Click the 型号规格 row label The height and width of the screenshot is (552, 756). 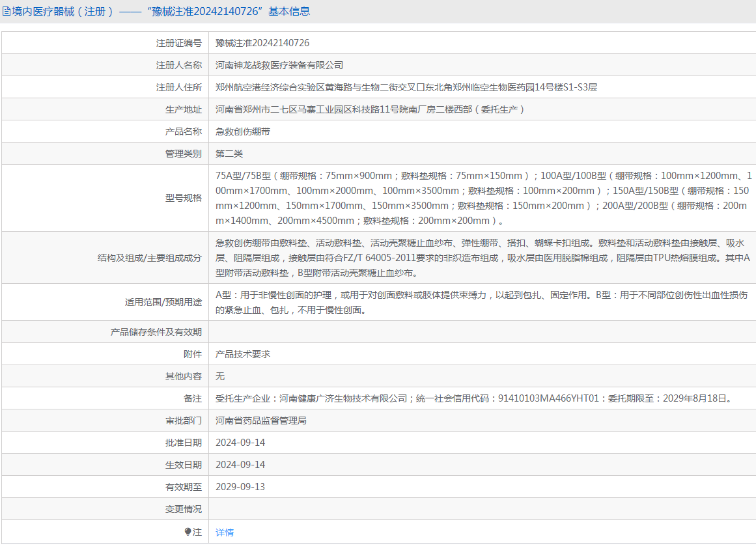[x=184, y=198]
